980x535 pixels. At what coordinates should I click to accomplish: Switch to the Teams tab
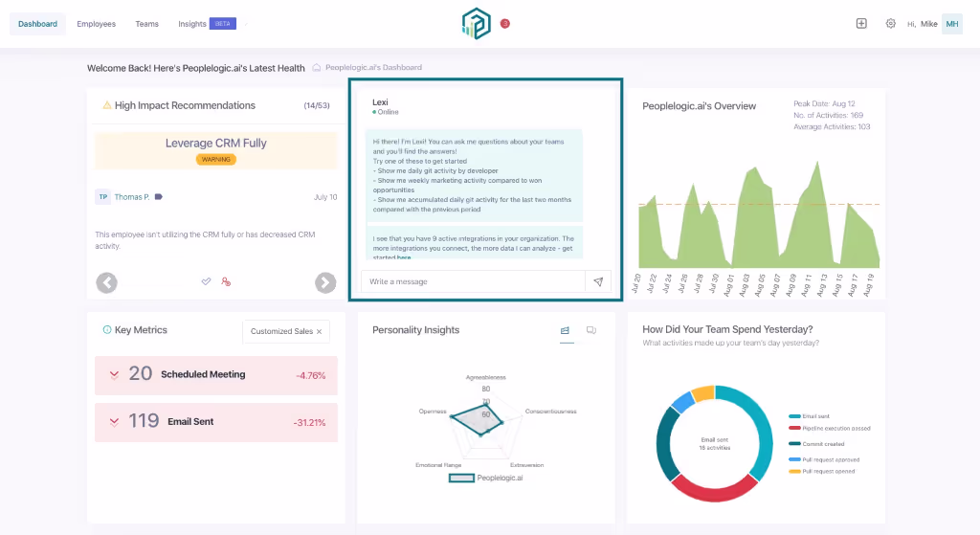coord(146,24)
